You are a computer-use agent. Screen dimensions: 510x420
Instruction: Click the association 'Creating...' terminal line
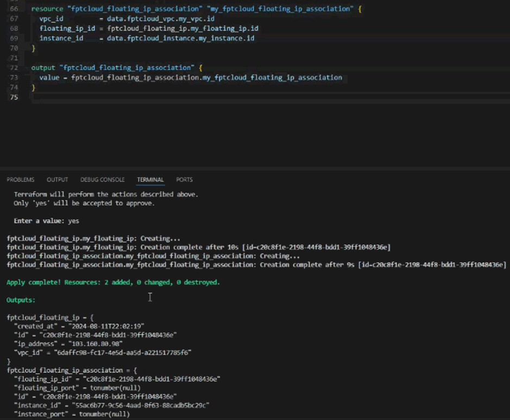click(x=153, y=256)
